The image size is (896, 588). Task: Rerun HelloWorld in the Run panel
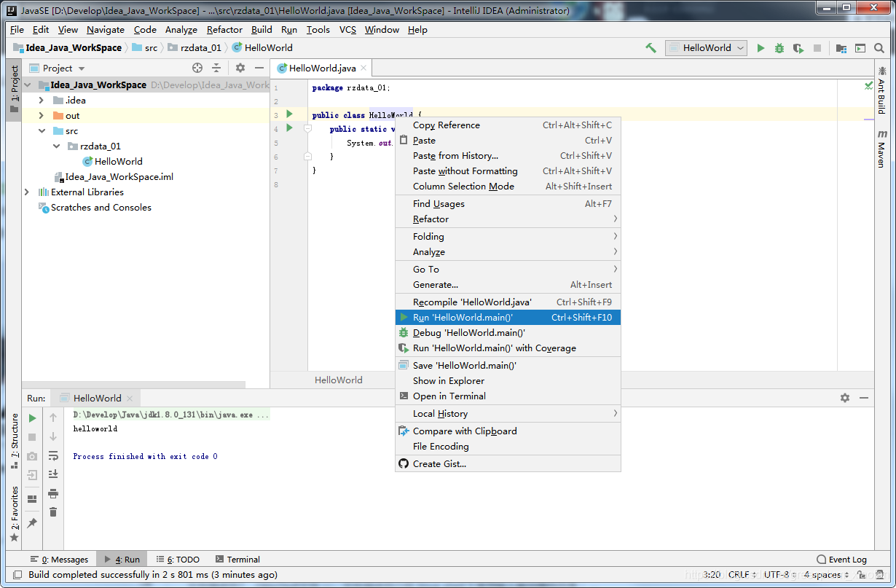(32, 418)
